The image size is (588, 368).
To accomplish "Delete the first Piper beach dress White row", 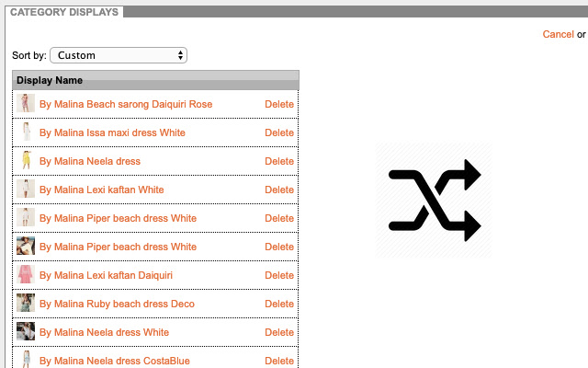I will 279,218.
